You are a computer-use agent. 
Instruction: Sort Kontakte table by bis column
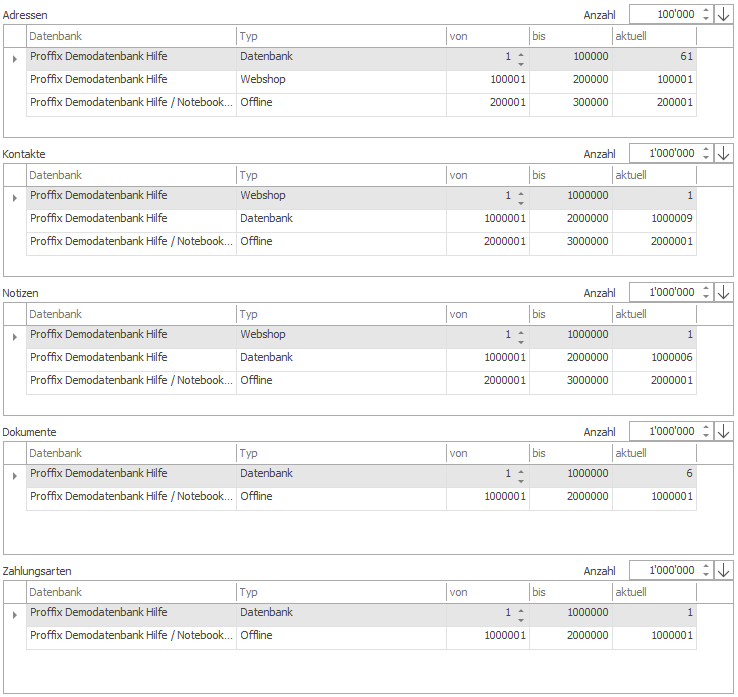(x=570, y=175)
